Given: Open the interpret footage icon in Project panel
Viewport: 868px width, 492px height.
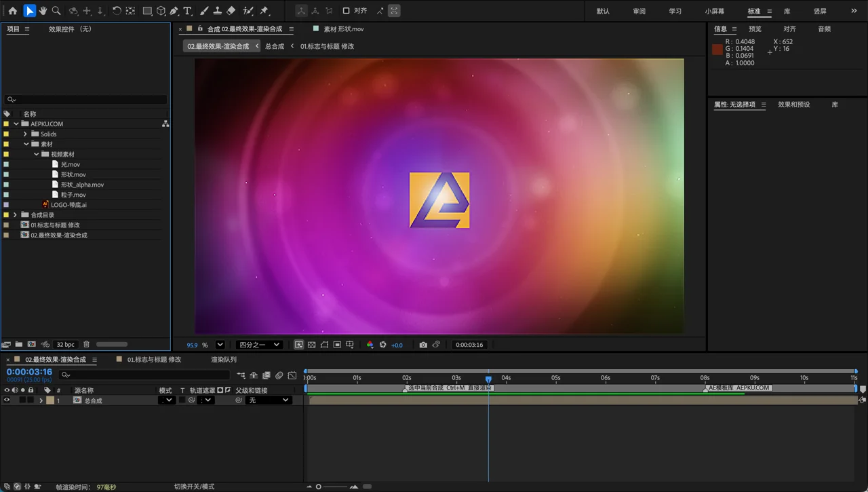Looking at the screenshot, I should pos(6,345).
